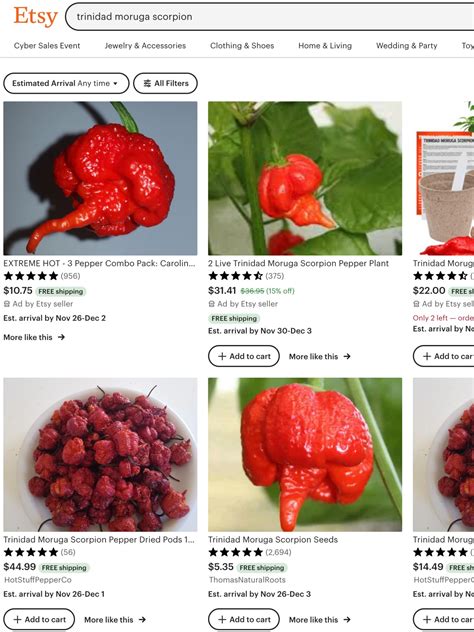Viewport: 474px width, 632px height.
Task: Open the Estimated Arrival dropdown
Action: 66,83
